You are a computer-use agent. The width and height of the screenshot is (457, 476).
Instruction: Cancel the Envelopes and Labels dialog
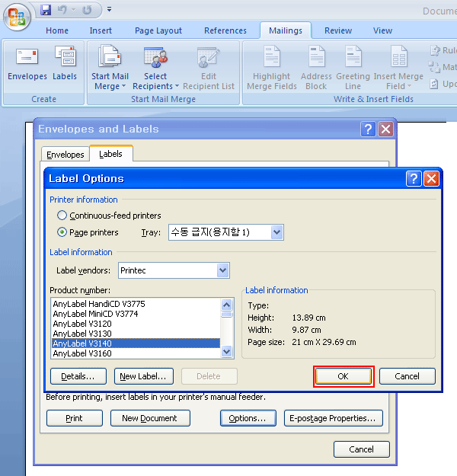tap(361, 449)
